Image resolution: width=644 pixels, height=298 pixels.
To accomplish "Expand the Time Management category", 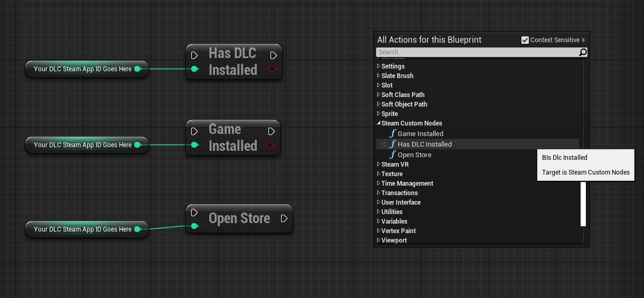I will pos(378,184).
